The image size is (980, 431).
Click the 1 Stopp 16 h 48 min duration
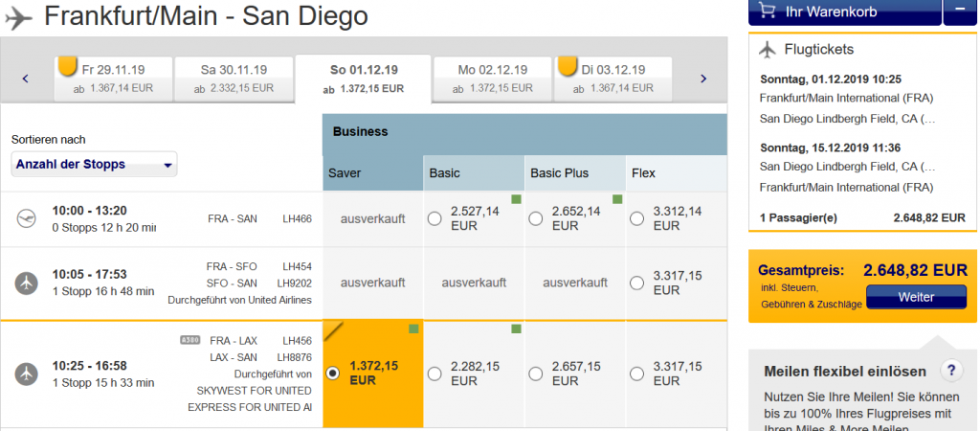(103, 291)
